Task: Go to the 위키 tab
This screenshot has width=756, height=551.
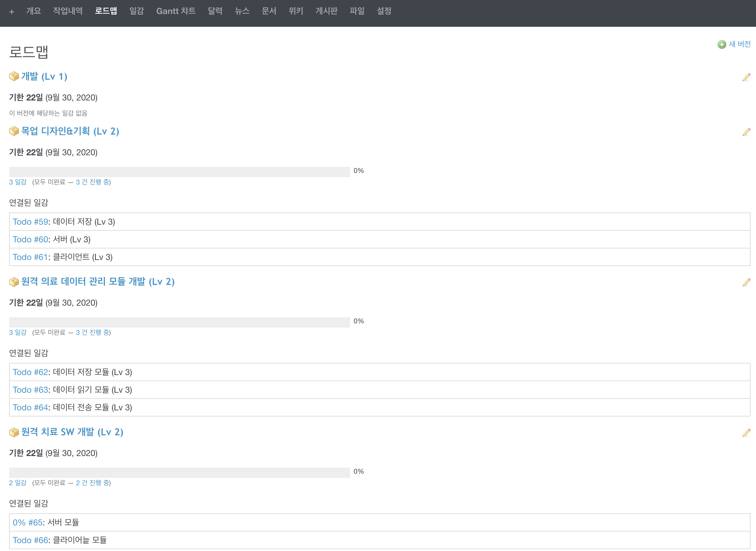Action: click(296, 11)
